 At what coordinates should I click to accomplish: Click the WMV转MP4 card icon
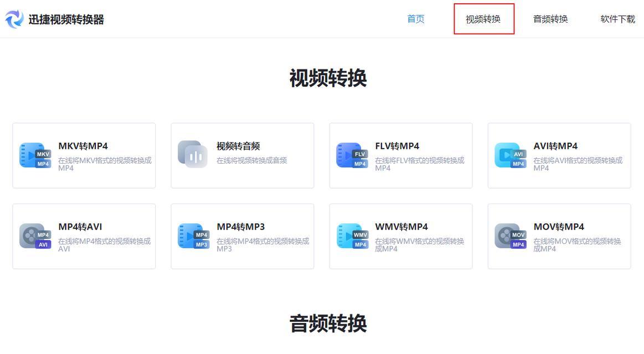pos(352,236)
